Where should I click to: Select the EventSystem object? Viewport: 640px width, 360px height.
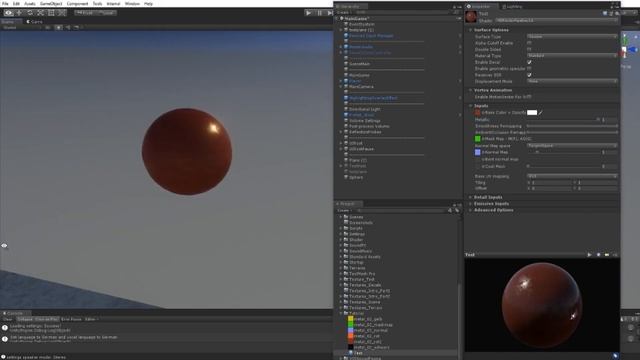[361, 24]
